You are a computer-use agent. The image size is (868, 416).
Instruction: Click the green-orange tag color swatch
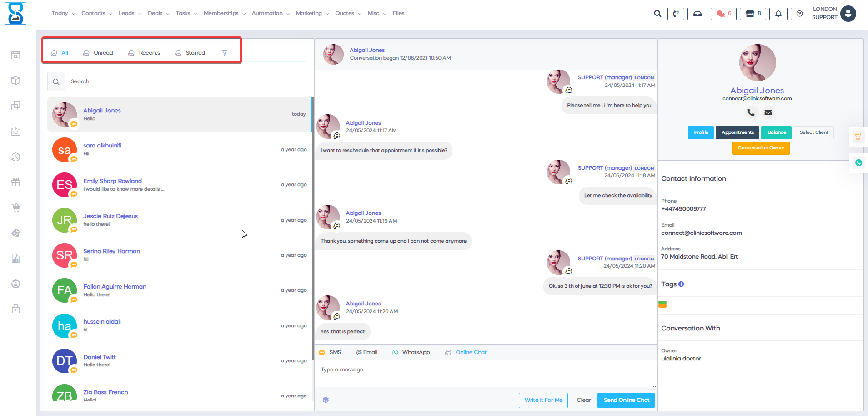[x=662, y=304]
